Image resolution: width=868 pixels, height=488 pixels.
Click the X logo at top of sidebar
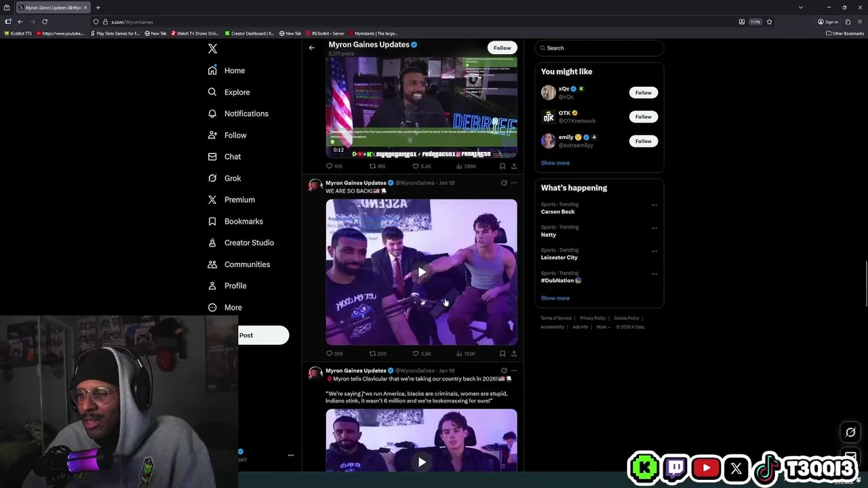tap(212, 49)
